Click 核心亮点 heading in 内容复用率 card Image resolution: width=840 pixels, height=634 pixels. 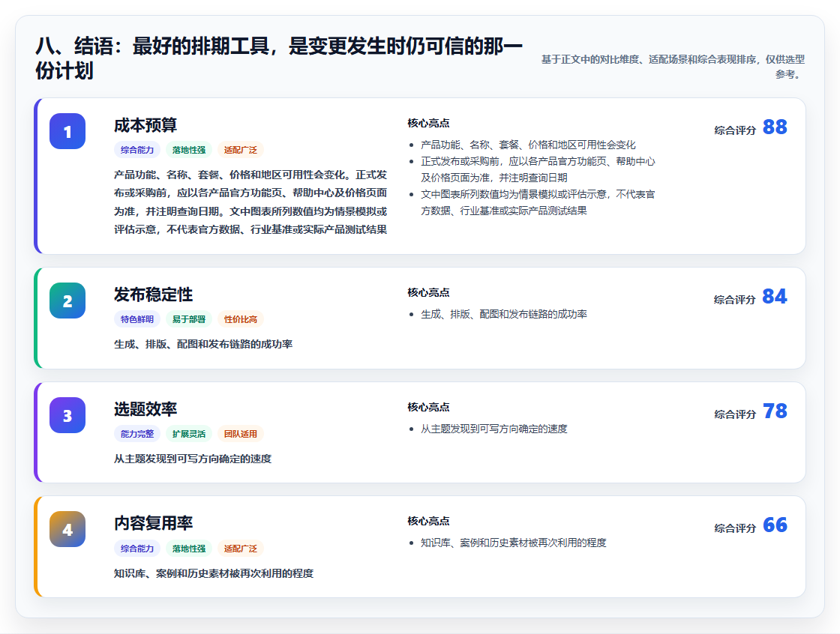pos(428,521)
